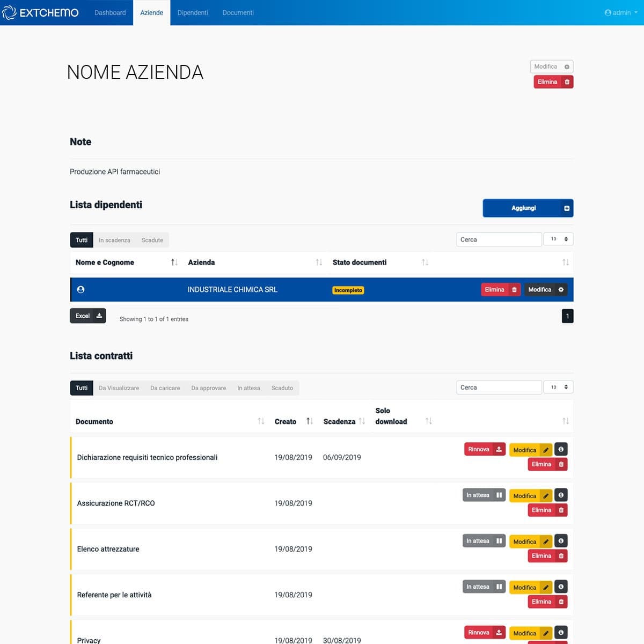Filter employees by In scadenza

click(114, 240)
